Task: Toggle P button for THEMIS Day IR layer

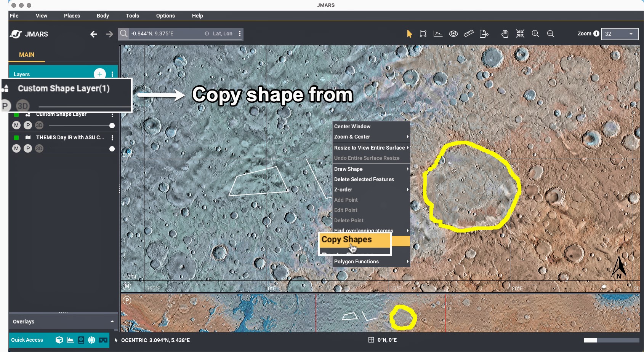Action: [28, 148]
